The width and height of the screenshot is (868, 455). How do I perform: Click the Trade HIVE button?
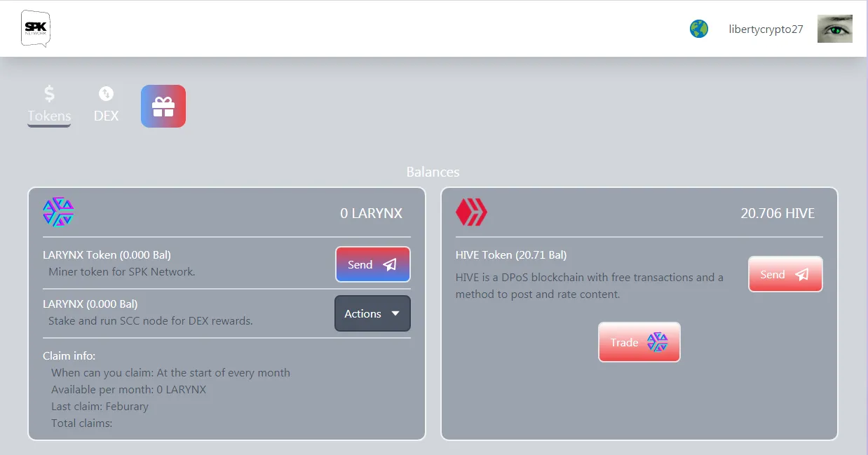(x=639, y=342)
